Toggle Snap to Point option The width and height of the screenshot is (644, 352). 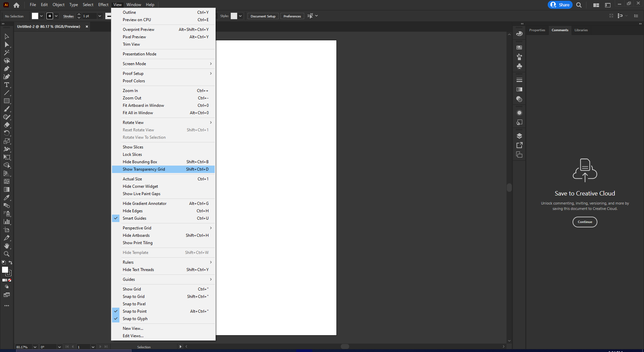[163, 311]
